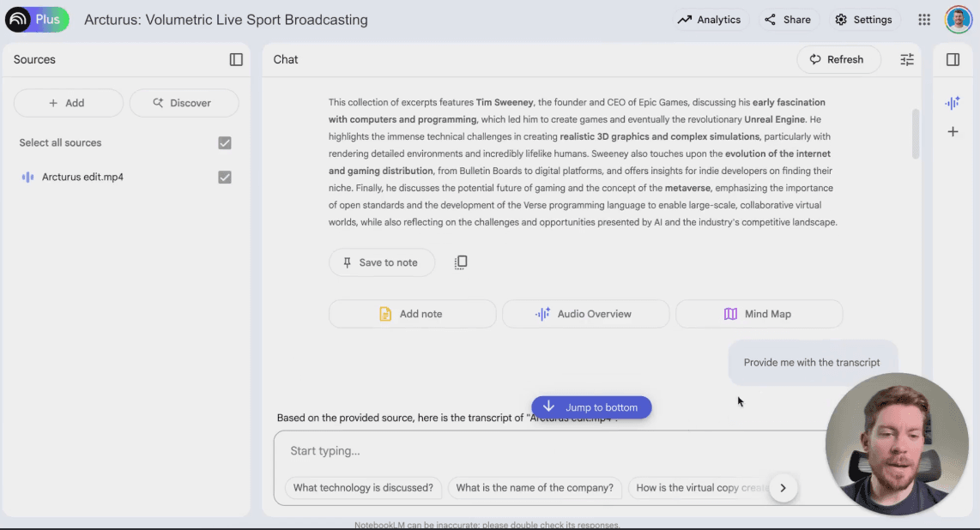Open the Mind Map
This screenshot has height=530, width=980.
(759, 314)
